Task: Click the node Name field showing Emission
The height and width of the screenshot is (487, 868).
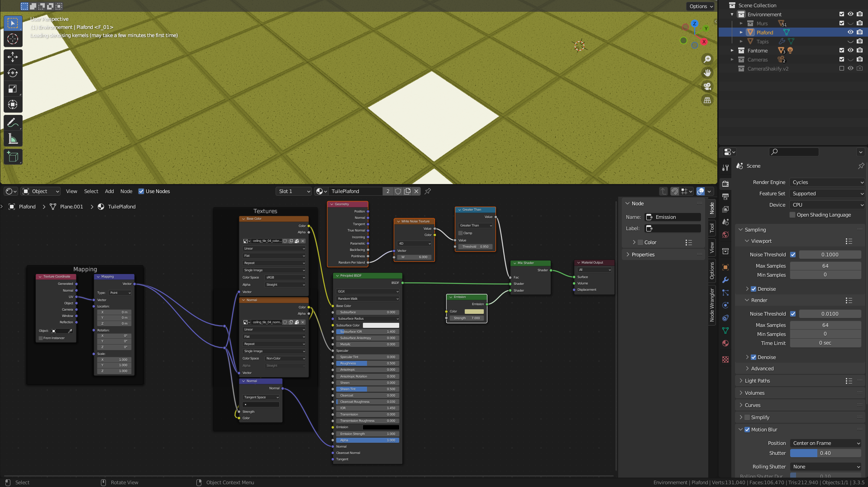Action: pos(673,217)
